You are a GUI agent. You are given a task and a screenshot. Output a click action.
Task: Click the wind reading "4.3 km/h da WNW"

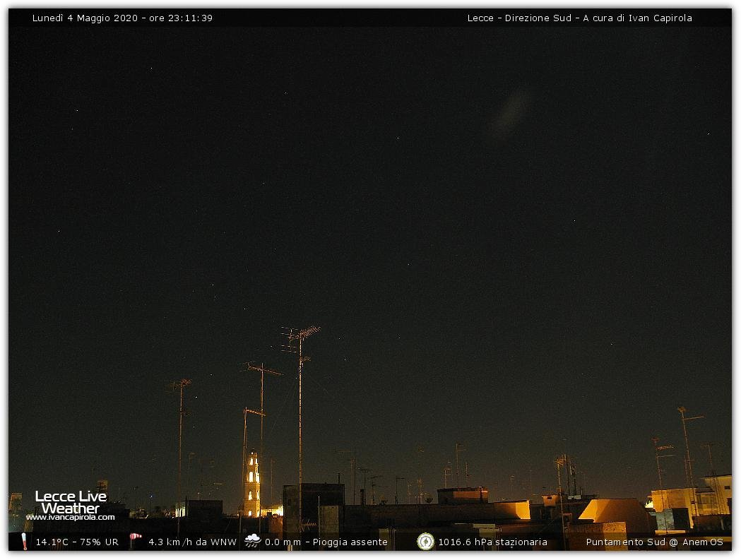(x=192, y=542)
